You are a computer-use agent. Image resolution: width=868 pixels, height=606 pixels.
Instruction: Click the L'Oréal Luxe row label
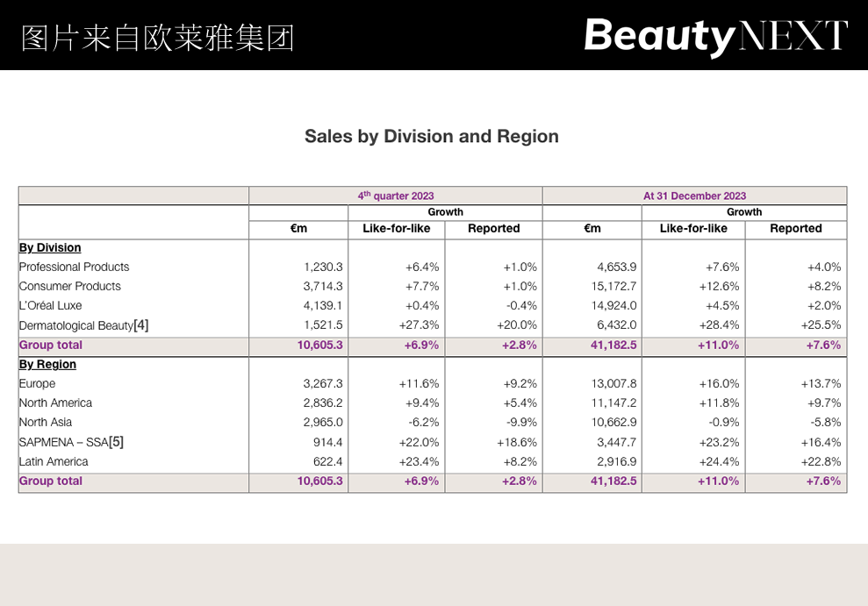50,306
